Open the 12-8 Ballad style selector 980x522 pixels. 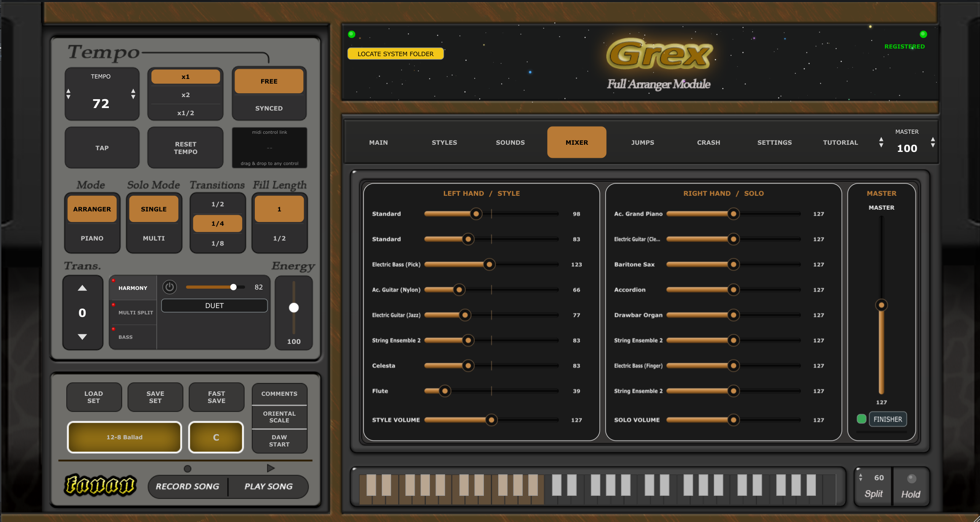(124, 437)
